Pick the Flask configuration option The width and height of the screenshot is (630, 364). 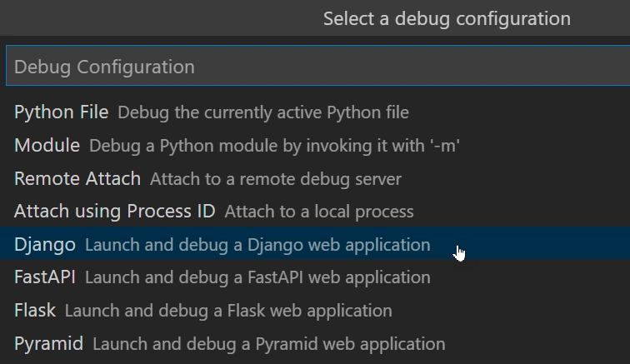[34, 311]
